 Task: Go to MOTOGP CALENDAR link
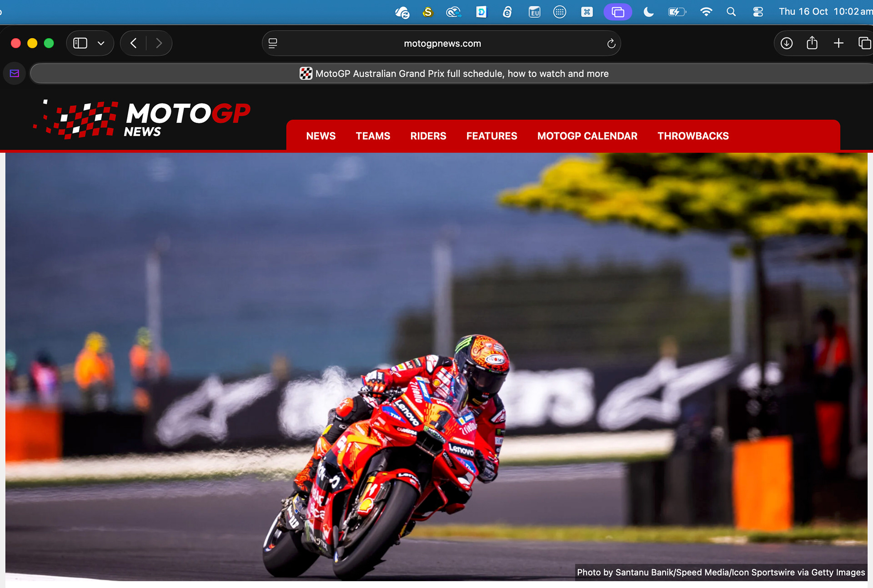[587, 136]
